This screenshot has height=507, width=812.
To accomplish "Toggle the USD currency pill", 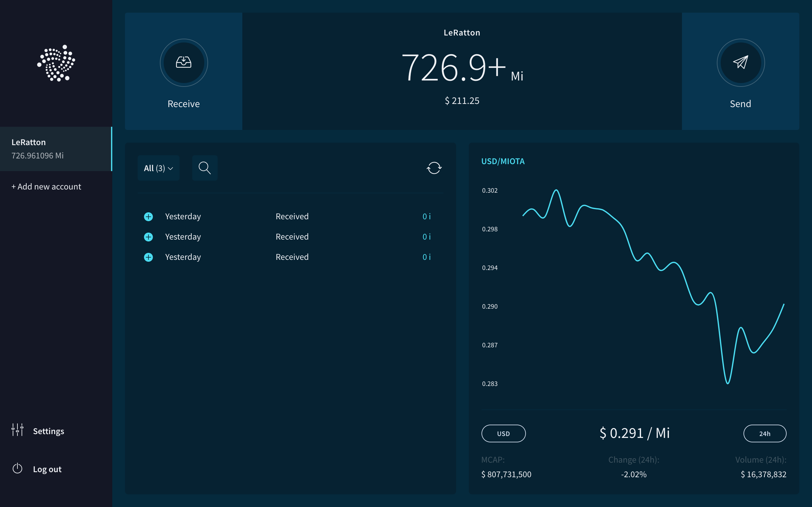I will tap(503, 433).
